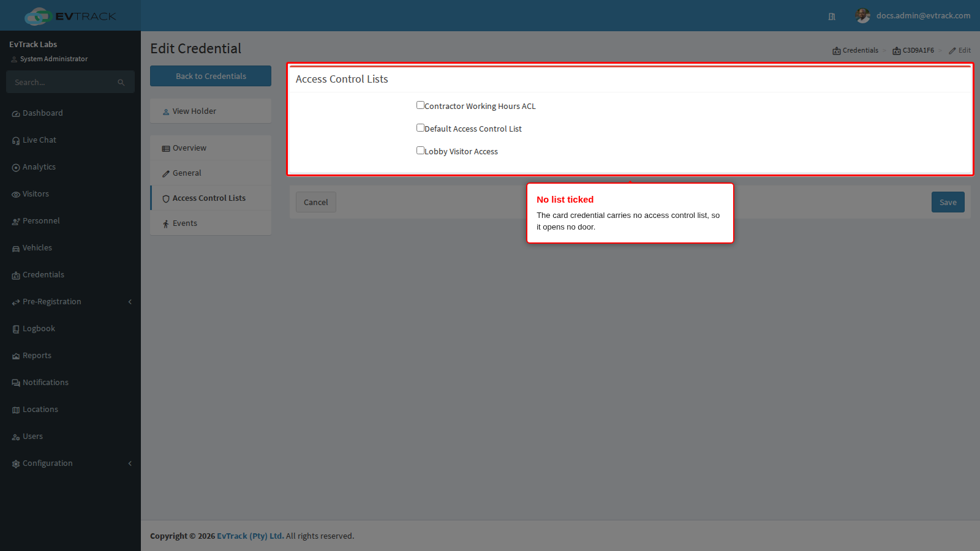Tick the Contractor Working Hours ACL checkbox

pos(420,105)
